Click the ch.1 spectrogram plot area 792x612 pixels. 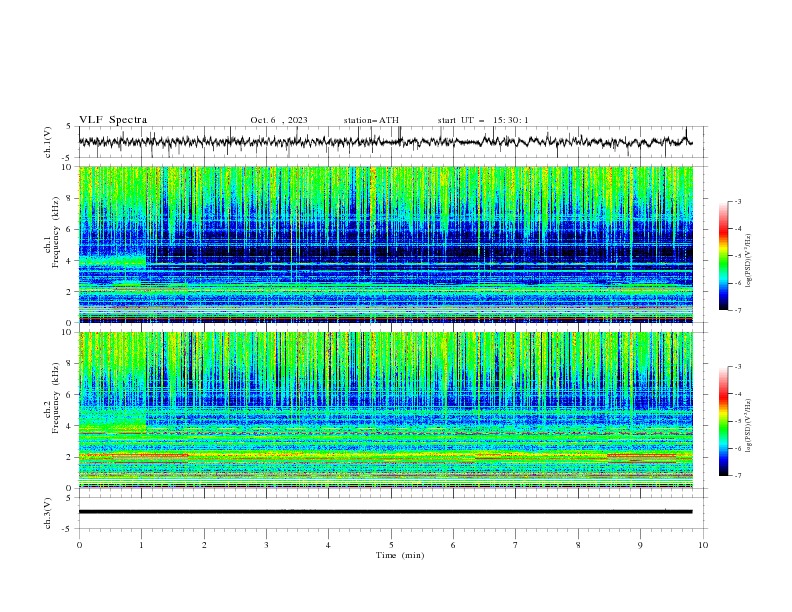click(385, 244)
